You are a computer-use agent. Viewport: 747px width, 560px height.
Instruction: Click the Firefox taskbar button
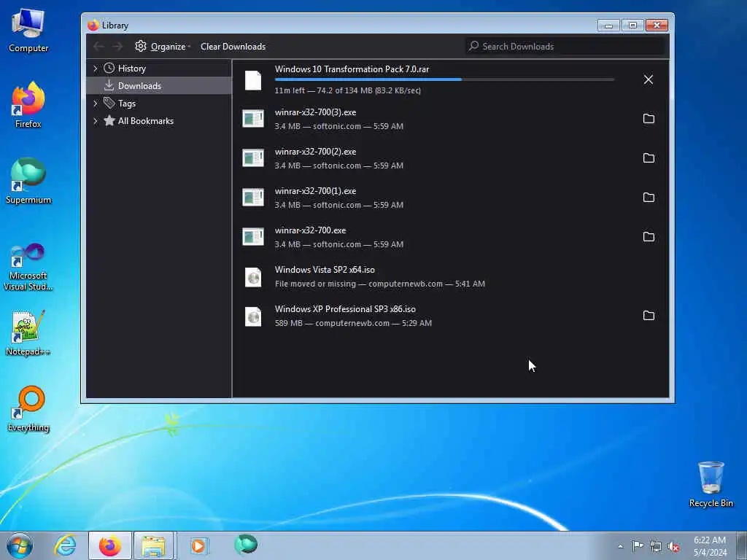[109, 545]
